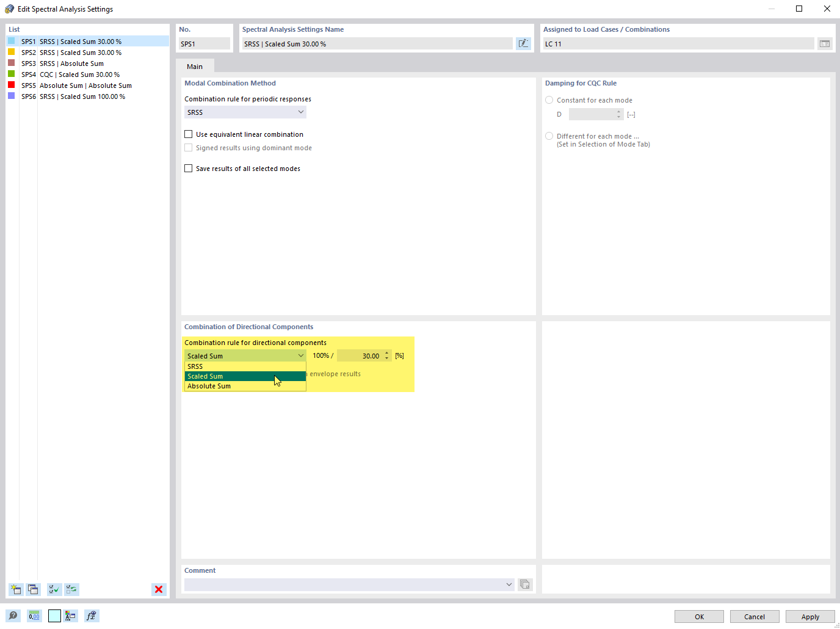Select Constant for each mode option
Image resolution: width=840 pixels, height=629 pixels.
[549, 100]
